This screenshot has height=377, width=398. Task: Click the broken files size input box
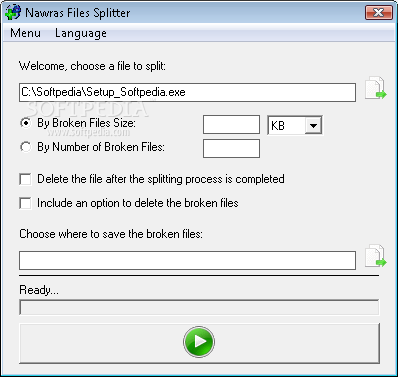[x=231, y=125]
